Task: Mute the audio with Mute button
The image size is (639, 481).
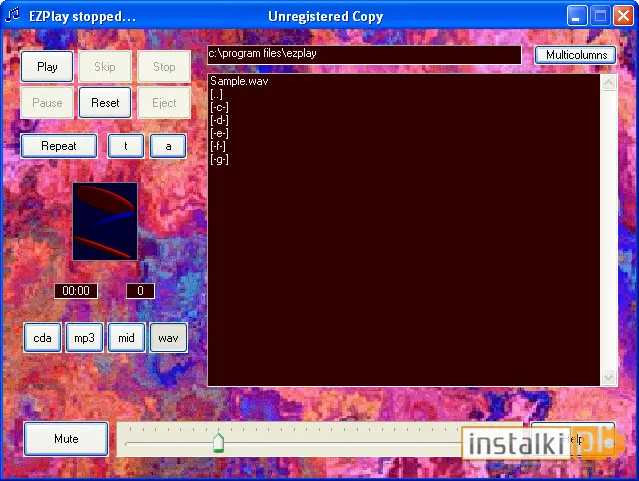Action: (x=66, y=439)
